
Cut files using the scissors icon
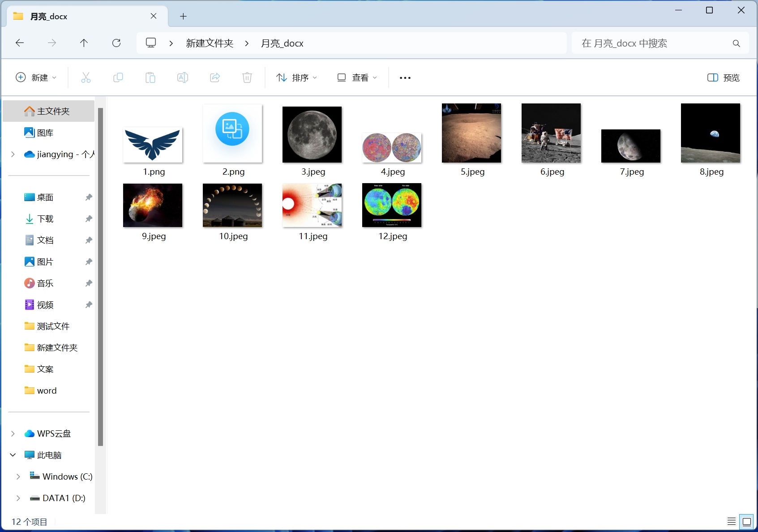tap(86, 77)
